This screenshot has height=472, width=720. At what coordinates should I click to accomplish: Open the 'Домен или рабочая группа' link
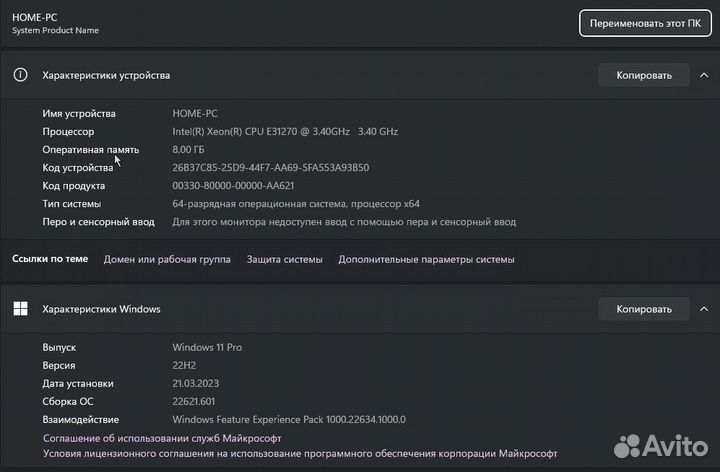tap(167, 259)
